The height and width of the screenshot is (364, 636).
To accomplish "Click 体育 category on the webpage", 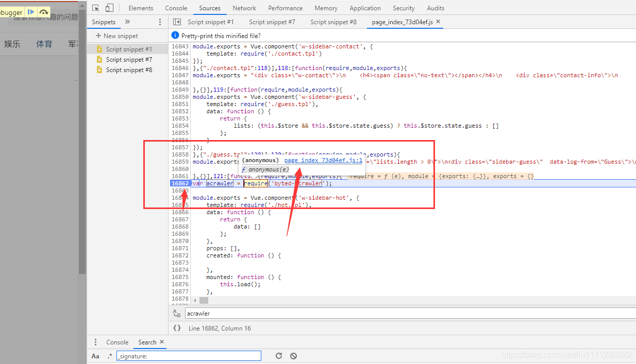I will tap(44, 44).
